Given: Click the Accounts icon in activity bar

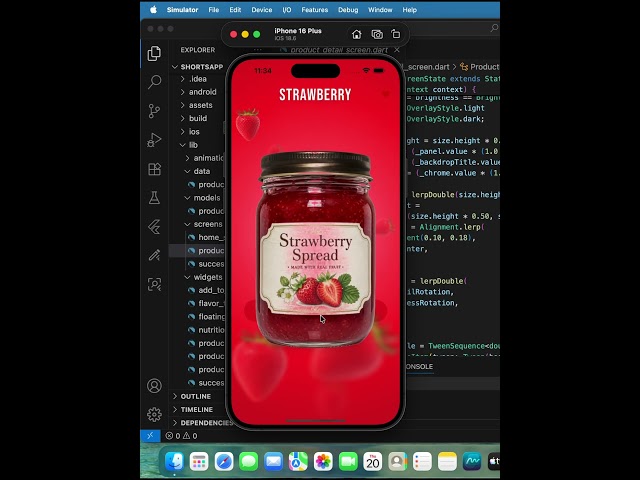Looking at the screenshot, I should point(154,386).
